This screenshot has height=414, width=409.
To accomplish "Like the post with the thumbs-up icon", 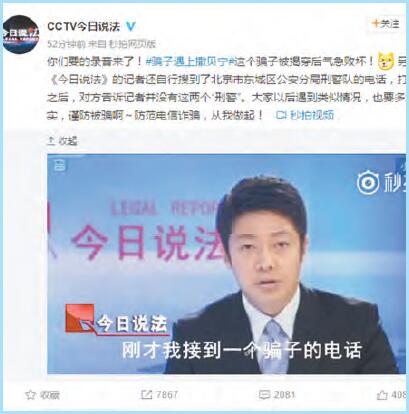I will pyautogui.click(x=382, y=395).
